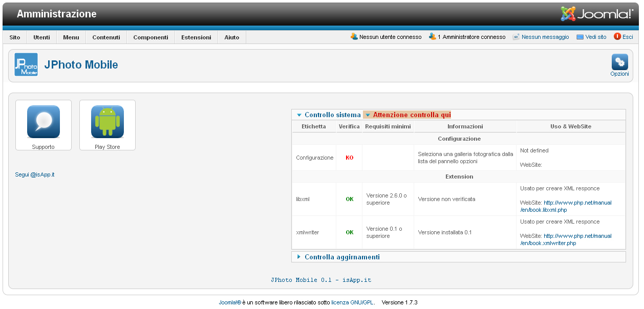Click the Attenzione controlla qui warning
Screen dimensions: 644x309
(407, 115)
